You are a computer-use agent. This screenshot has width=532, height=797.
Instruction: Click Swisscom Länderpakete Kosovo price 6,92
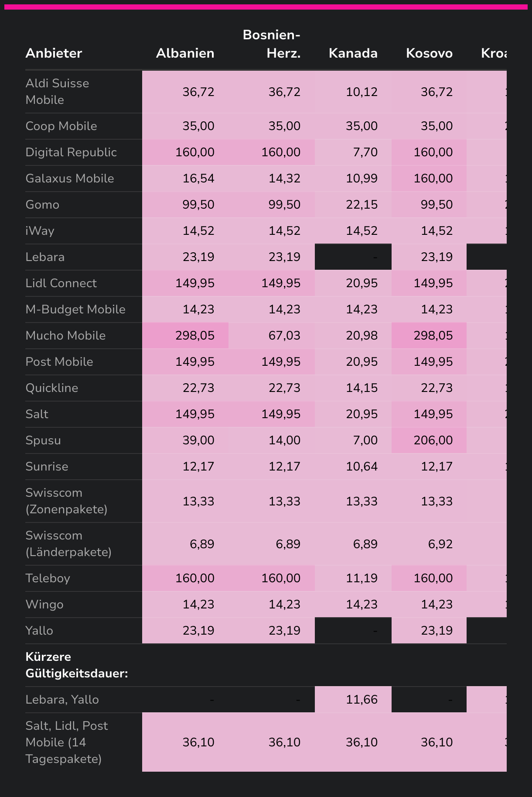tap(440, 544)
